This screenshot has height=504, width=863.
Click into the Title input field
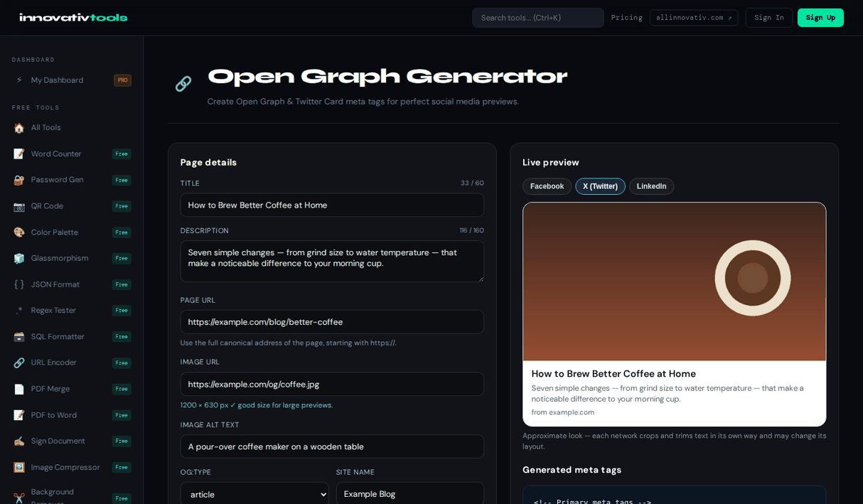332,205
